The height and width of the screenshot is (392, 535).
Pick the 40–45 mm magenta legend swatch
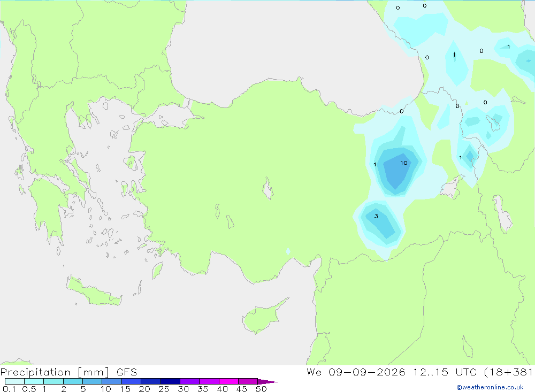(x=228, y=381)
